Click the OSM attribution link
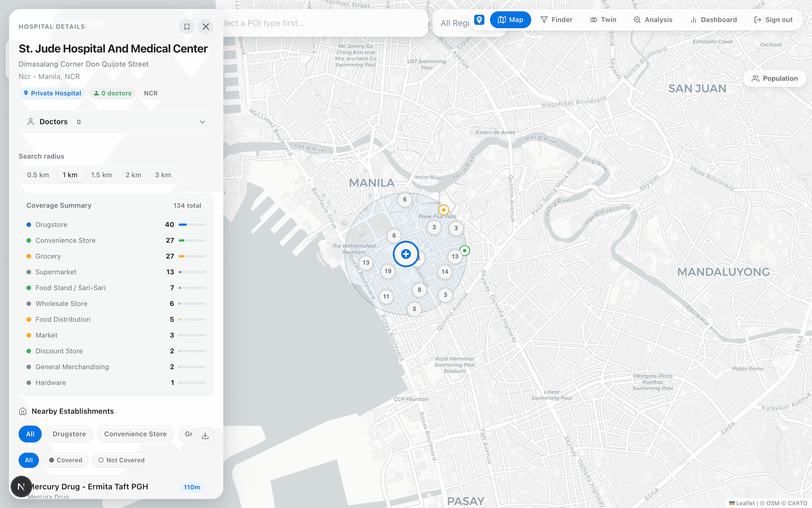Image resolution: width=812 pixels, height=508 pixels. coord(773,503)
